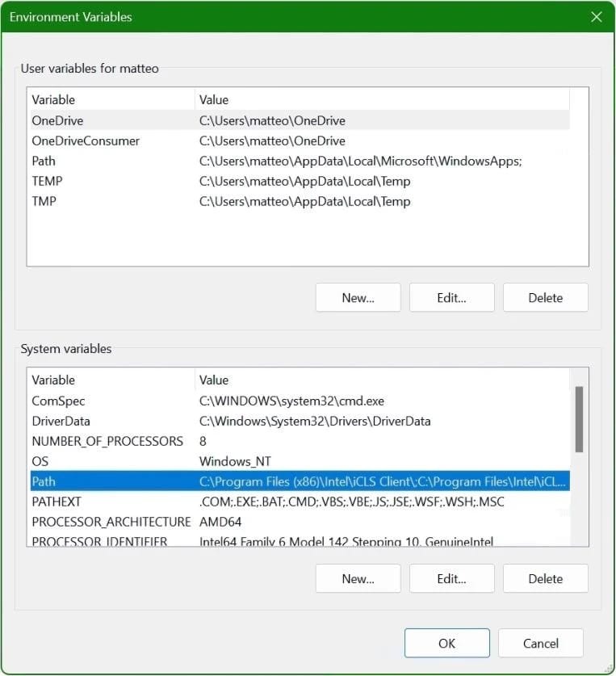This screenshot has height=676, width=616.
Task: Click New under User variables
Action: click(358, 298)
